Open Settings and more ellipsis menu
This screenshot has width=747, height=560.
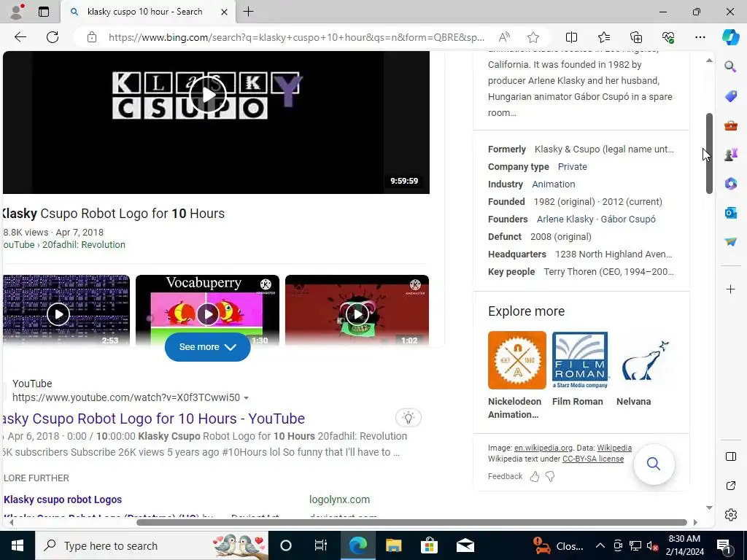700,37
